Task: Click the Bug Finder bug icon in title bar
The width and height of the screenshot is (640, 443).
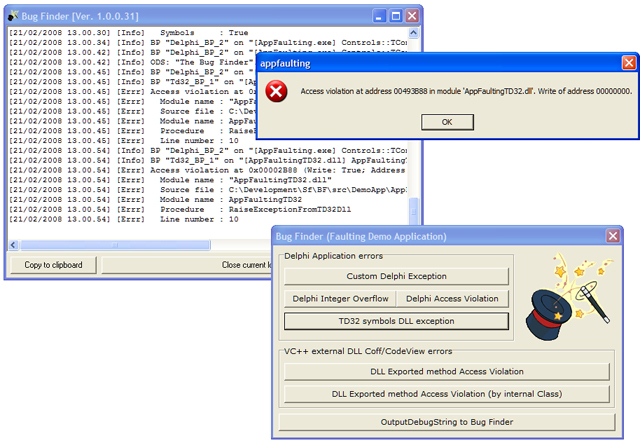Action: 13,16
